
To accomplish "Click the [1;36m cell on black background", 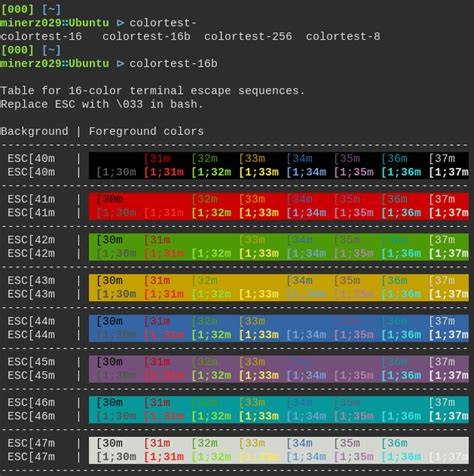I will [x=401, y=172].
